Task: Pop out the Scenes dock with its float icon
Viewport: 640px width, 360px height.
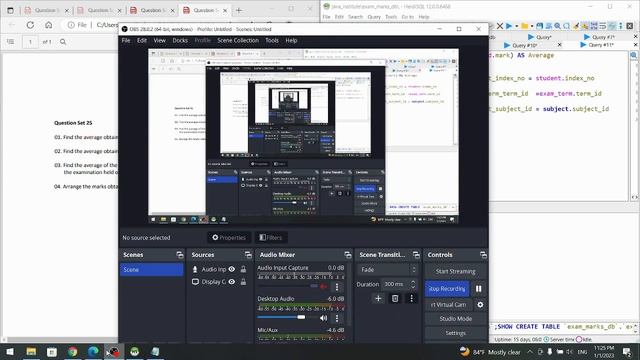Action: click(x=180, y=255)
